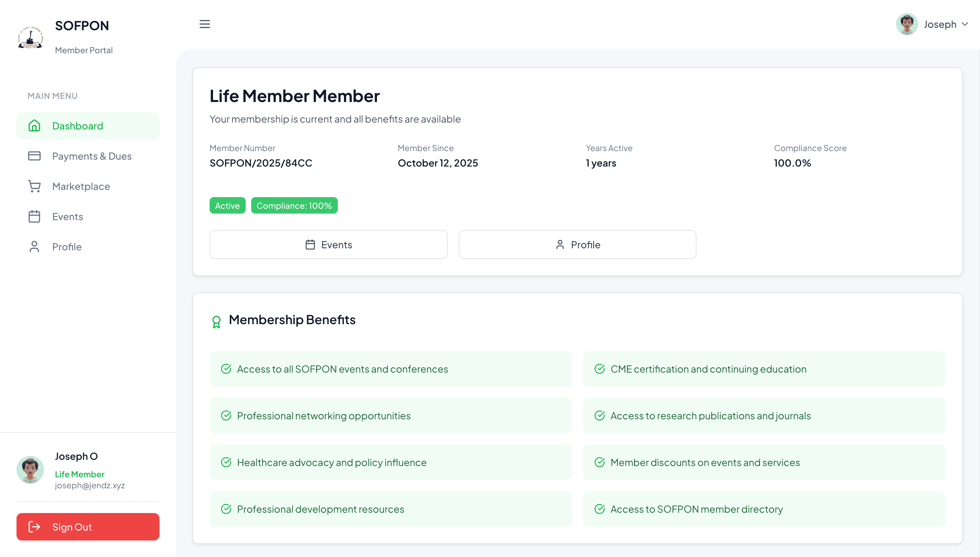
Task: Click the 1 years value
Action: [601, 163]
